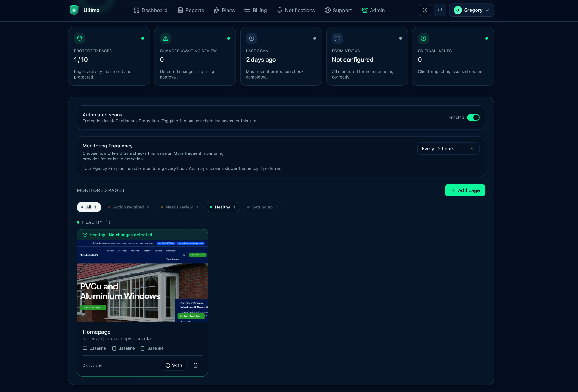The image size is (578, 392).
Task: Open the Billing nav item
Action: click(x=256, y=10)
